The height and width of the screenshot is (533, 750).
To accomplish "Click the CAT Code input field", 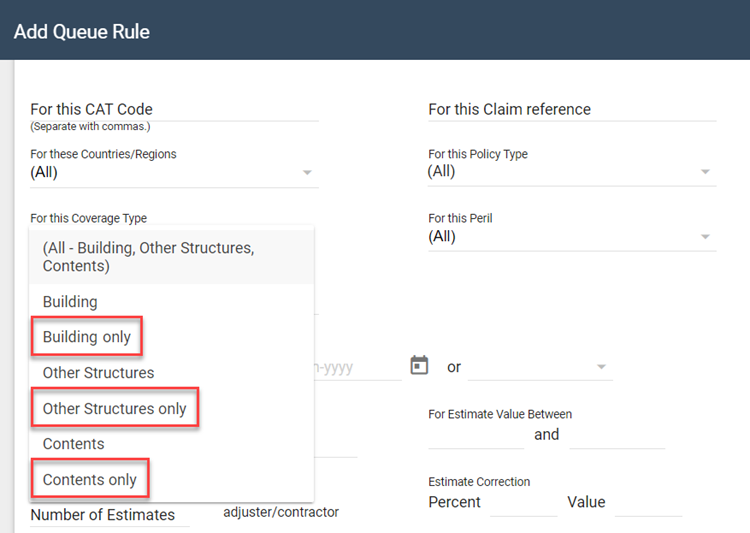I will (x=174, y=109).
